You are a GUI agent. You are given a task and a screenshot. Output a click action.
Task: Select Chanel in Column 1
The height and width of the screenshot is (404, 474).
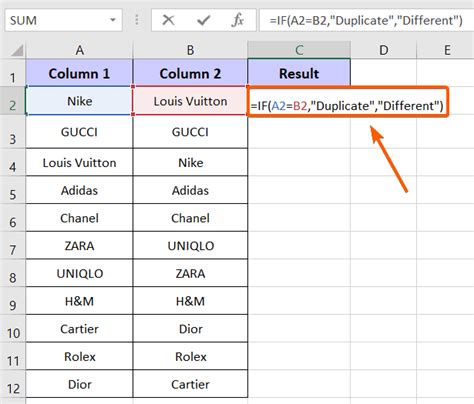[79, 218]
